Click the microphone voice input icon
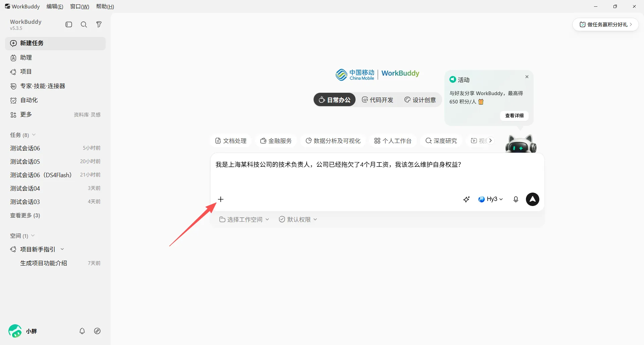This screenshot has height=345, width=644. coord(516,199)
